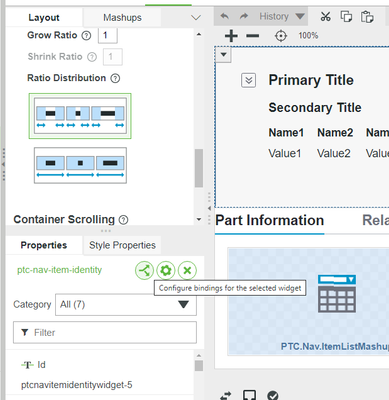Click the green X remove widget icon
The height and width of the screenshot is (400, 389).
click(187, 270)
